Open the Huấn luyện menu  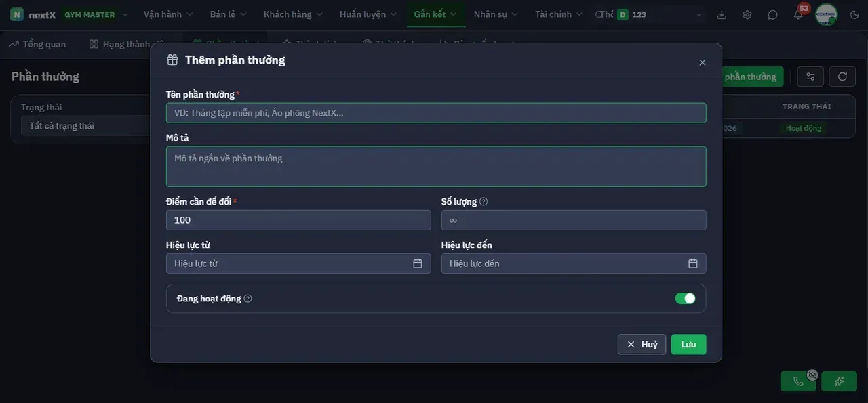coord(368,14)
